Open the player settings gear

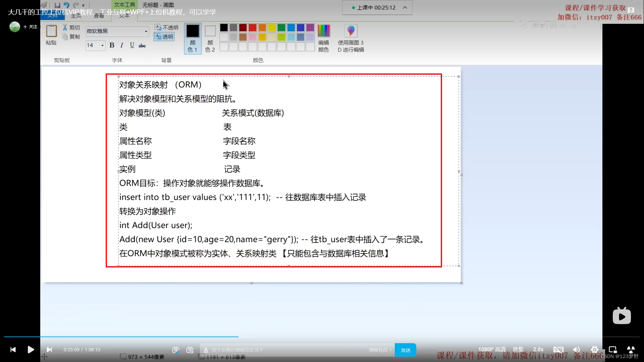click(x=595, y=350)
